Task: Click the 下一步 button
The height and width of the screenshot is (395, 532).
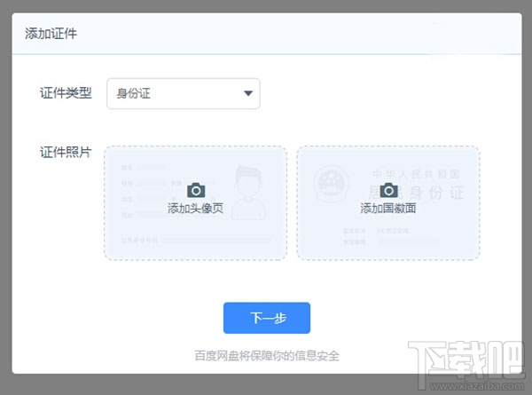Action: coord(267,318)
